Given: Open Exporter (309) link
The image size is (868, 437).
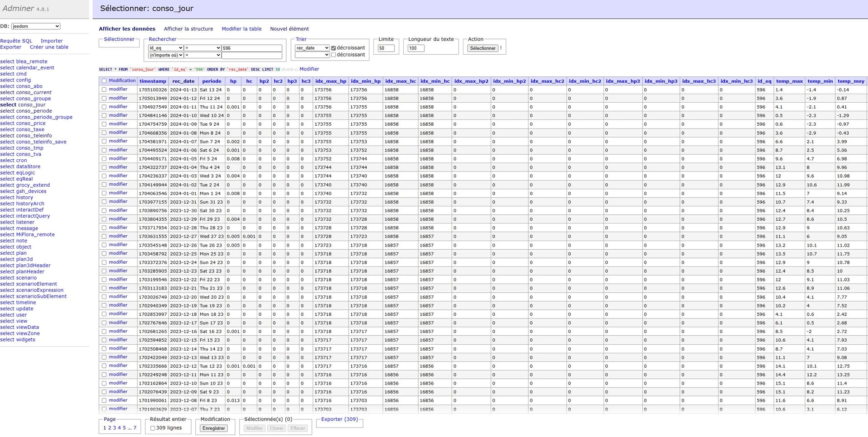Looking at the screenshot, I should click(340, 419).
